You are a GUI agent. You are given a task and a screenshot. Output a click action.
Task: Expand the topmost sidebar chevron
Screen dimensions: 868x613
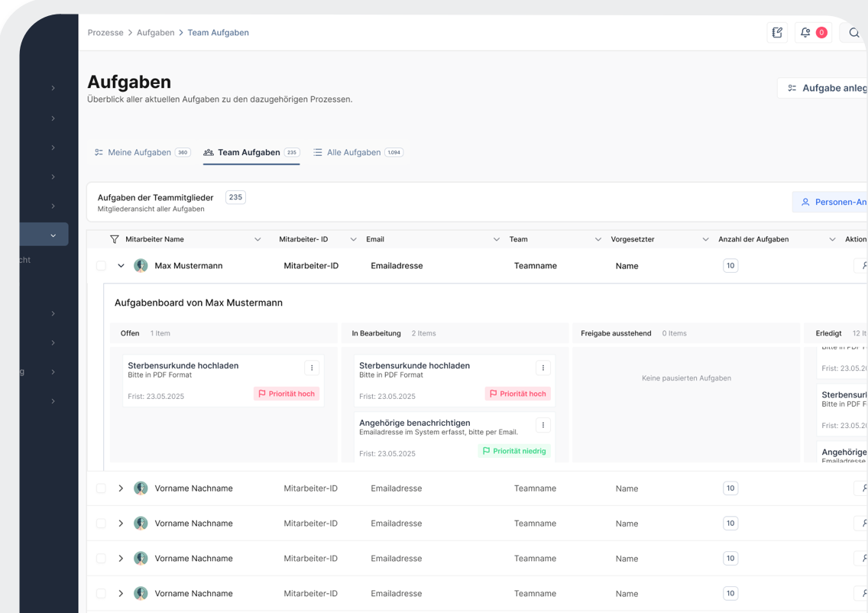(53, 88)
